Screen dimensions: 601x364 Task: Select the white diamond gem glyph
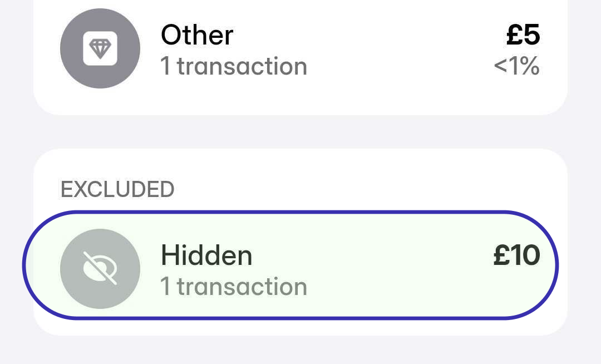[x=100, y=48]
